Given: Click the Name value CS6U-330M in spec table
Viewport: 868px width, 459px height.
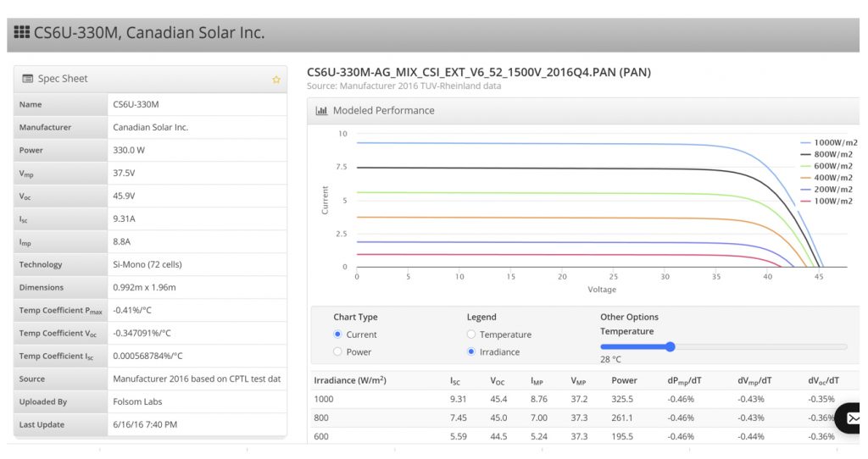Looking at the screenshot, I should pyautogui.click(x=136, y=104).
